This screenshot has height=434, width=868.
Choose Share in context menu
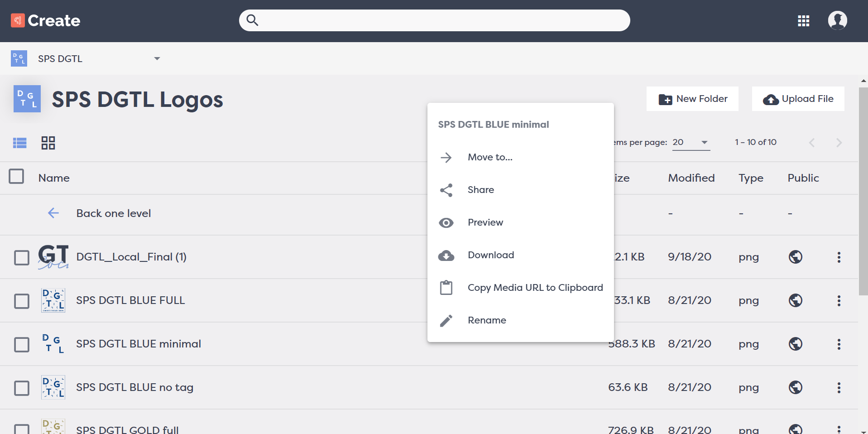521,190
